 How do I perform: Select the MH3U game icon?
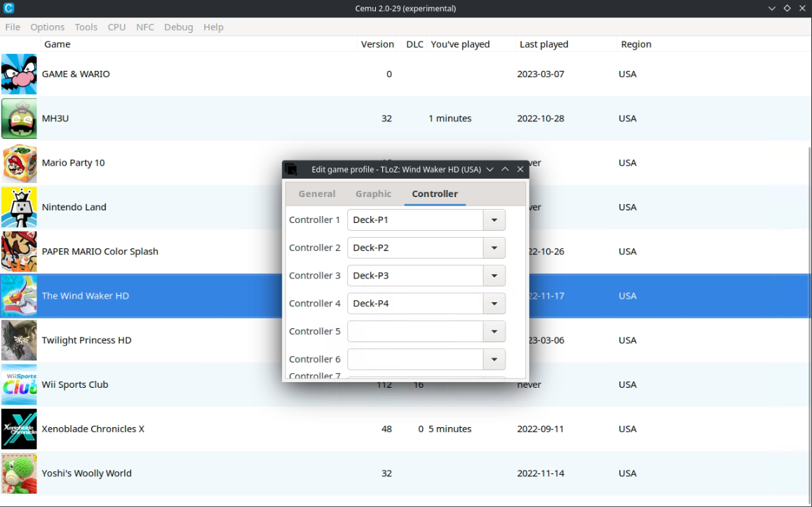[x=19, y=119]
